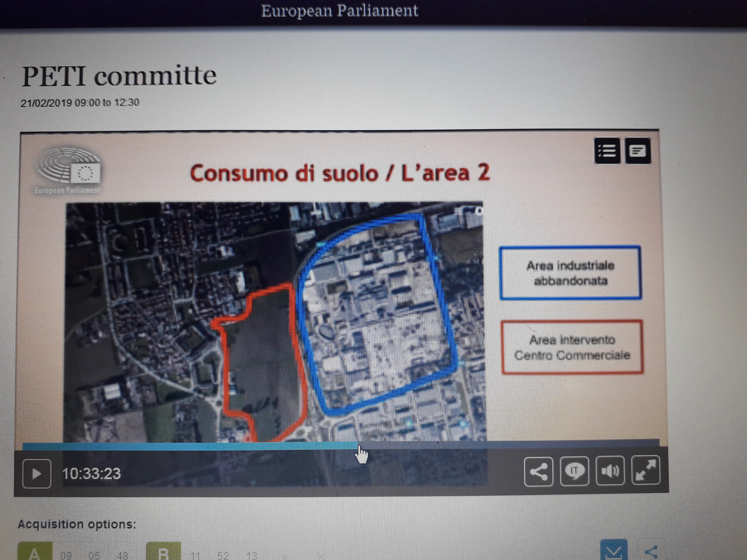Click the share icon in player controls
Image resolution: width=747 pixels, height=560 pixels.
pyautogui.click(x=539, y=472)
